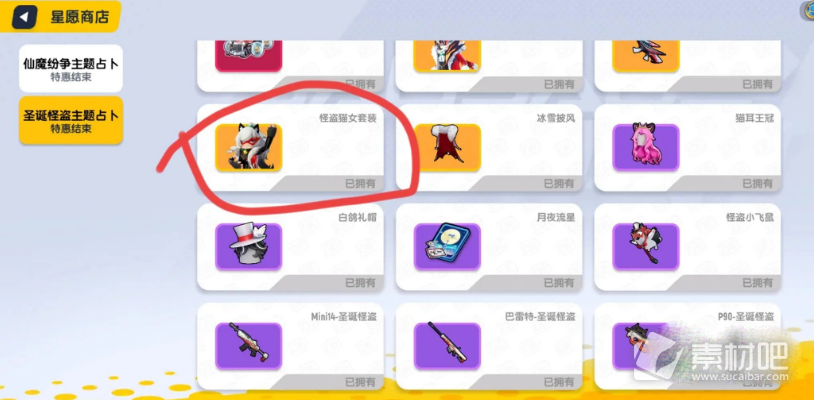The width and height of the screenshot is (814, 400).
Task: Switch to 圣诞怪盗主题占卜 tab
Action: pos(71,120)
